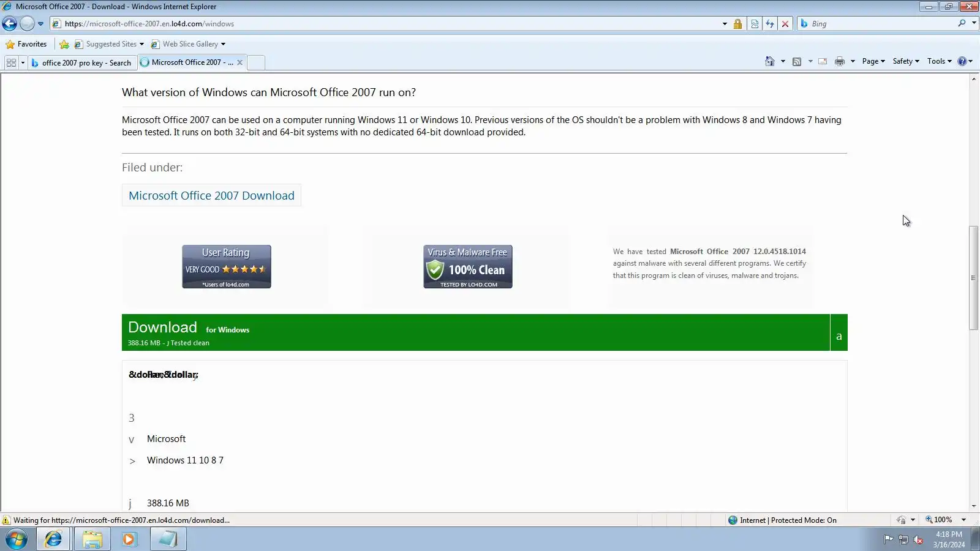Open the Tools menu
This screenshot has width=980, height=551.
[x=939, y=61]
